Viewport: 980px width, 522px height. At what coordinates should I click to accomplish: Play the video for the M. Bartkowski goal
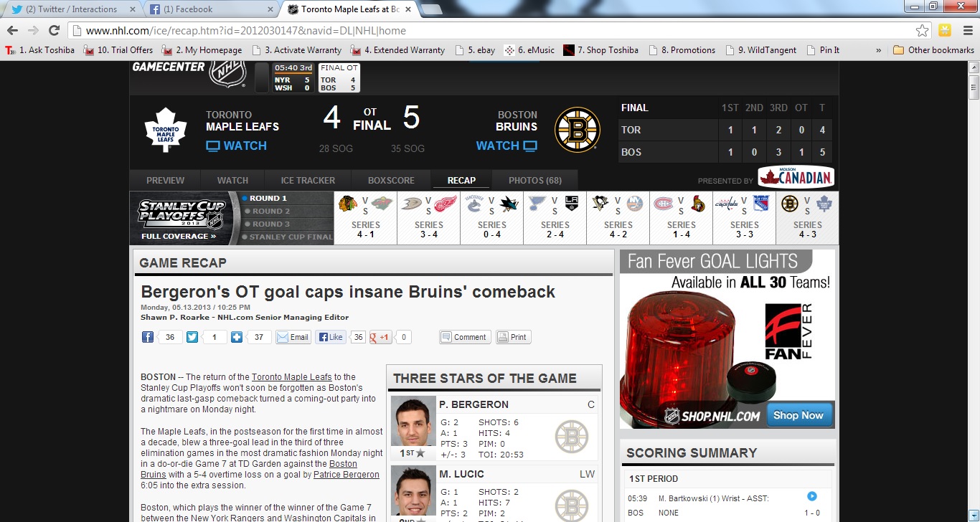coord(811,496)
